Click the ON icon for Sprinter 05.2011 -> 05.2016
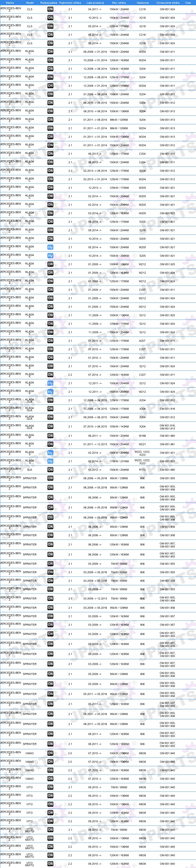Image resolution: width=196 pixels, height=868 pixels. 50,694
